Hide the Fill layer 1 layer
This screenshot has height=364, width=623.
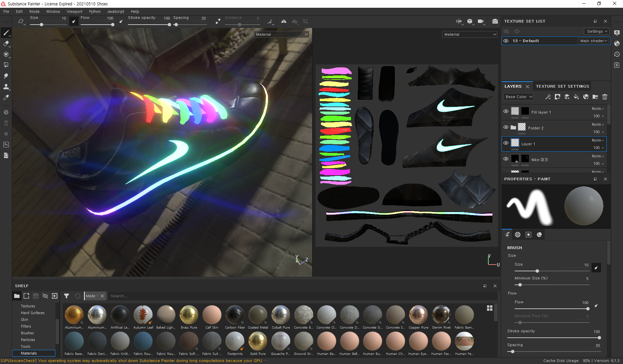506,111
